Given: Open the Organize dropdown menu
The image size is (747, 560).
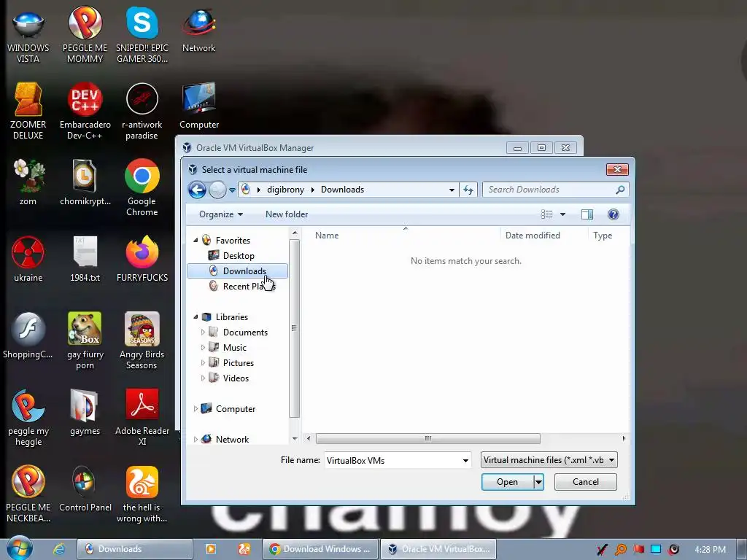Looking at the screenshot, I should pyautogui.click(x=221, y=215).
